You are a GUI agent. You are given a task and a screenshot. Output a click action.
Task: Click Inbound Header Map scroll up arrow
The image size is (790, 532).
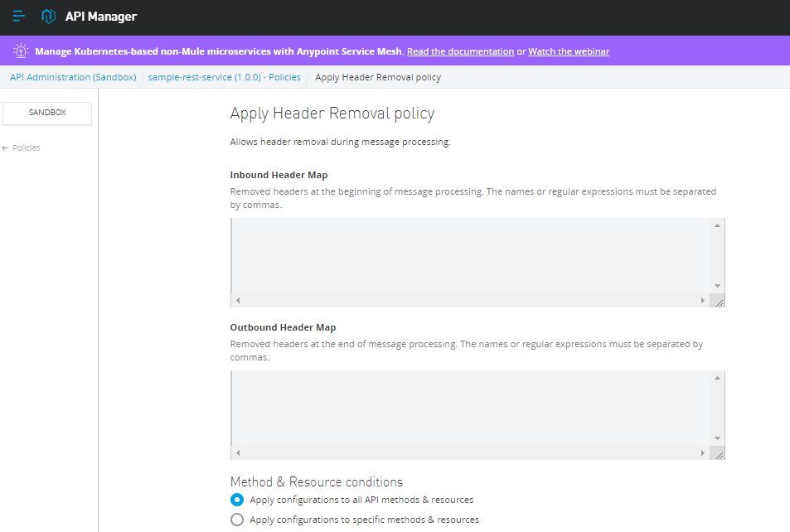point(717,225)
